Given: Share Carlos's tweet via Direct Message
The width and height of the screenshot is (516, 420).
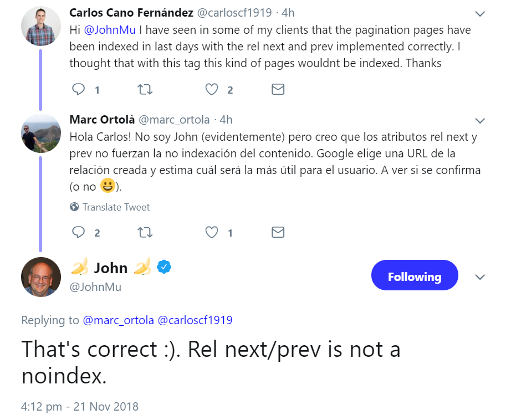Looking at the screenshot, I should pos(278,89).
